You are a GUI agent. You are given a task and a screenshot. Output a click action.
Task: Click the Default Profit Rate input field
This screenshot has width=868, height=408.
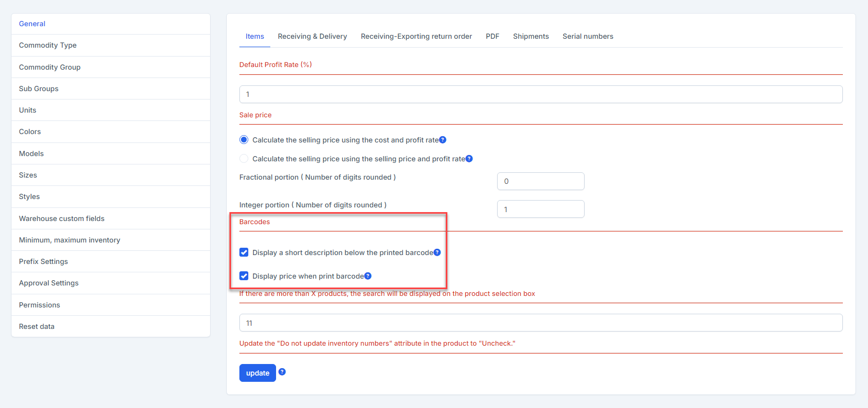(x=541, y=94)
